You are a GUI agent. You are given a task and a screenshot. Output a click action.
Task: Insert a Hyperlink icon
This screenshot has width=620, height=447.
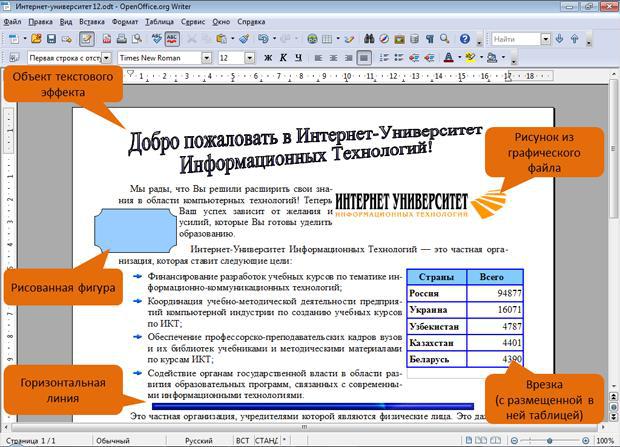click(x=312, y=39)
